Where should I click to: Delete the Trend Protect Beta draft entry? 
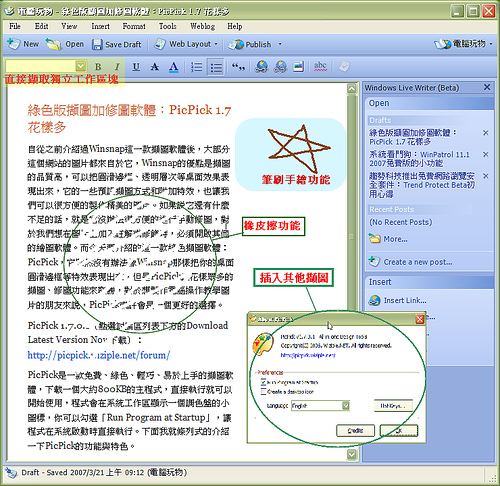pyautogui.click(x=486, y=176)
